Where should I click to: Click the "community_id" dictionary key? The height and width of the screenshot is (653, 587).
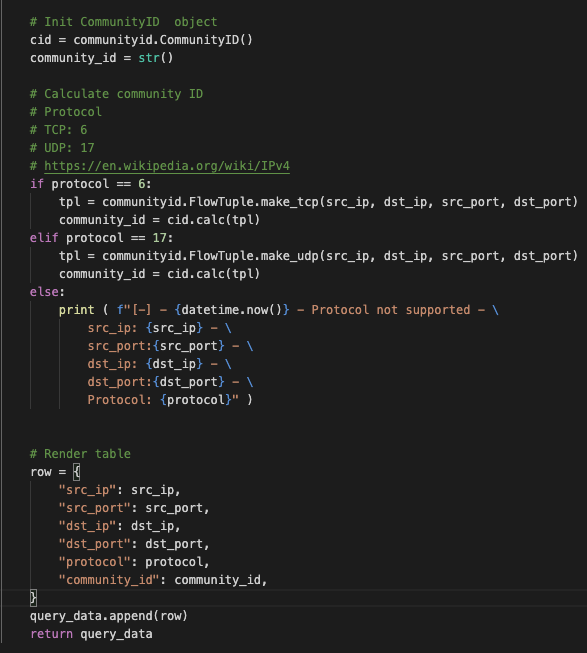coord(109,580)
